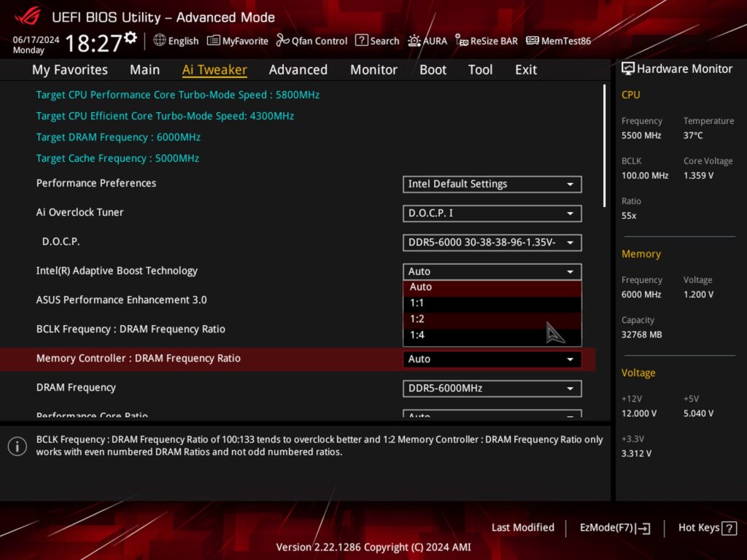The width and height of the screenshot is (747, 560).
Task: Expand Ai Overclock Tuner dropdown
Action: tap(492, 214)
